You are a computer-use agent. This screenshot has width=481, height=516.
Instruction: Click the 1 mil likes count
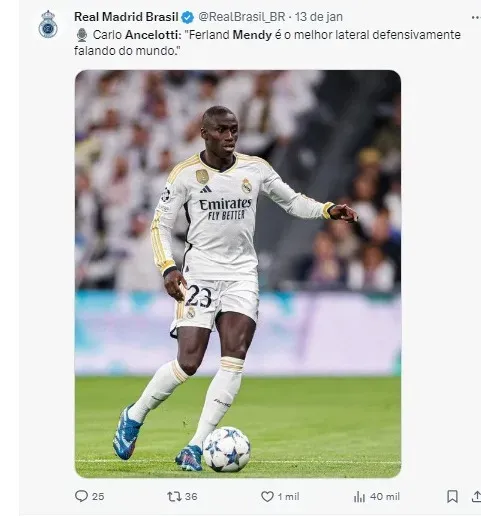click(x=289, y=497)
